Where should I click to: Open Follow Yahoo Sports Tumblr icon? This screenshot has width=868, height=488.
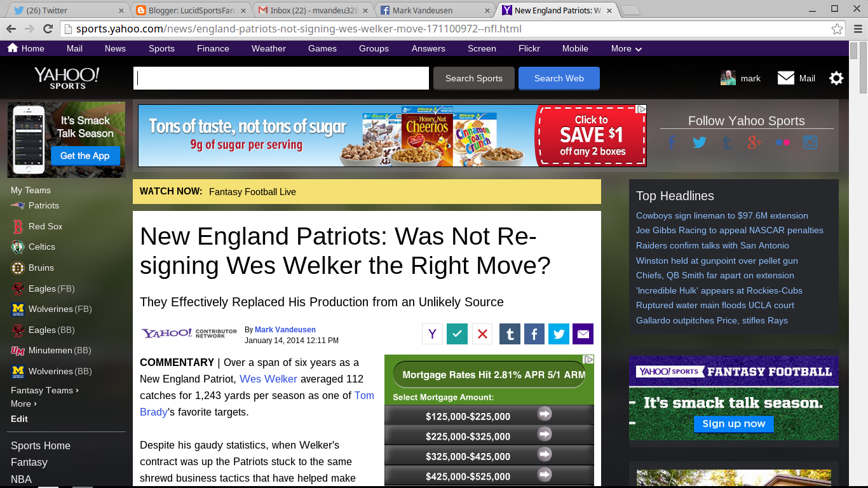(727, 142)
